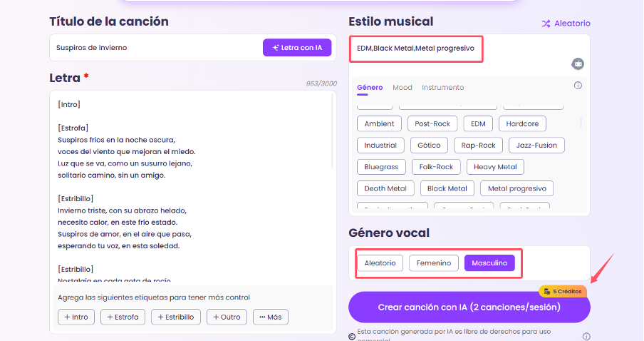Click the robot AI icon in style box
Image resolution: width=644 pixels, height=341 pixels.
(578, 63)
